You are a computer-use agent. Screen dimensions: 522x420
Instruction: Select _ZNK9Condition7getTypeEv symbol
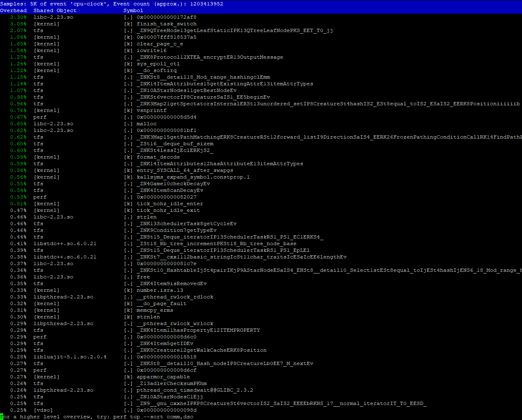click(x=177, y=230)
